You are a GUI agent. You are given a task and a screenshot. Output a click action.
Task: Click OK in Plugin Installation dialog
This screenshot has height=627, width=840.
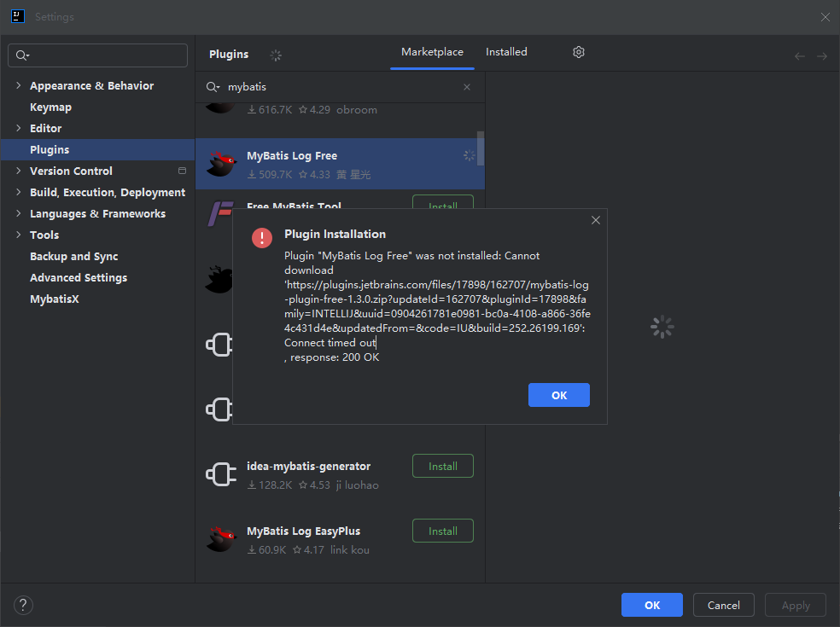pos(559,395)
